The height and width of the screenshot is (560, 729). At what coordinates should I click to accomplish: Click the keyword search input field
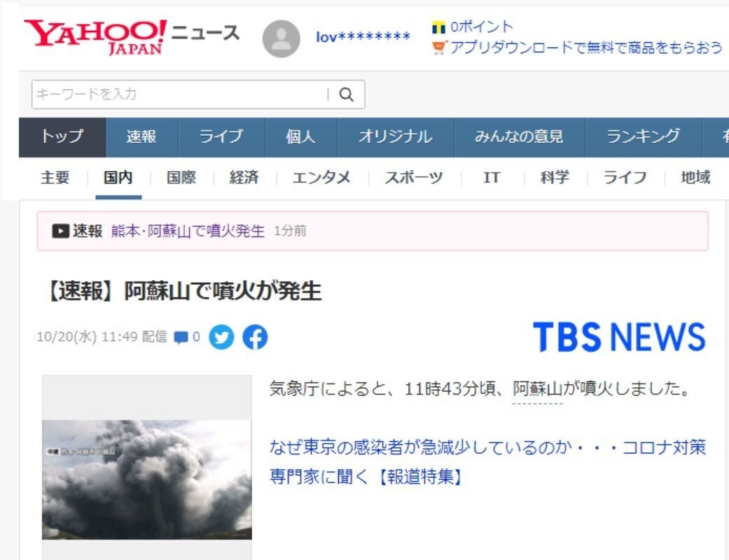pos(181,94)
